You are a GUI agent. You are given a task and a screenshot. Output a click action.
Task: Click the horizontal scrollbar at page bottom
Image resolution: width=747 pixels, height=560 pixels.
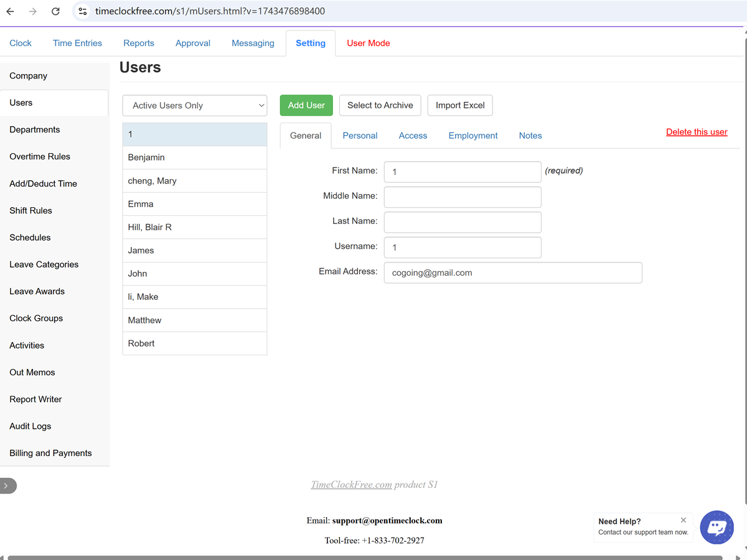click(365, 558)
